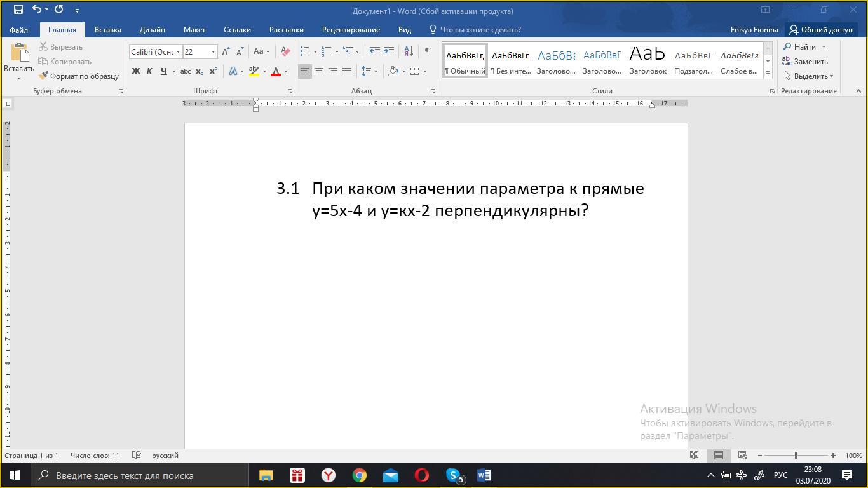Apply bulleted list formatting
Screen dimensions: 868x488
pyautogui.click(x=305, y=52)
